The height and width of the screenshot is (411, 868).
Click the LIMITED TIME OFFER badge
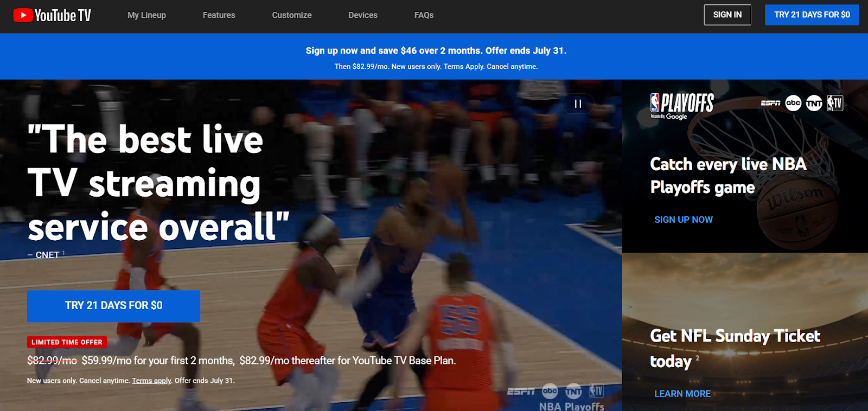(67, 342)
